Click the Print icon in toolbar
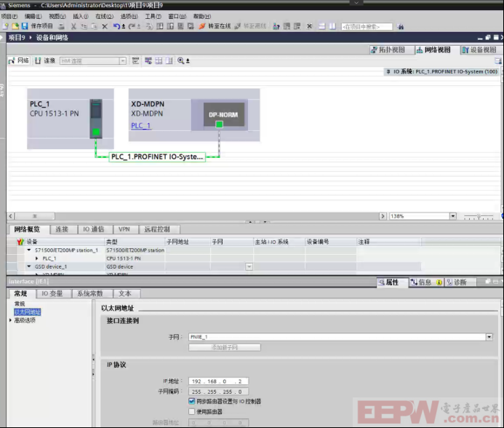 tap(61, 26)
